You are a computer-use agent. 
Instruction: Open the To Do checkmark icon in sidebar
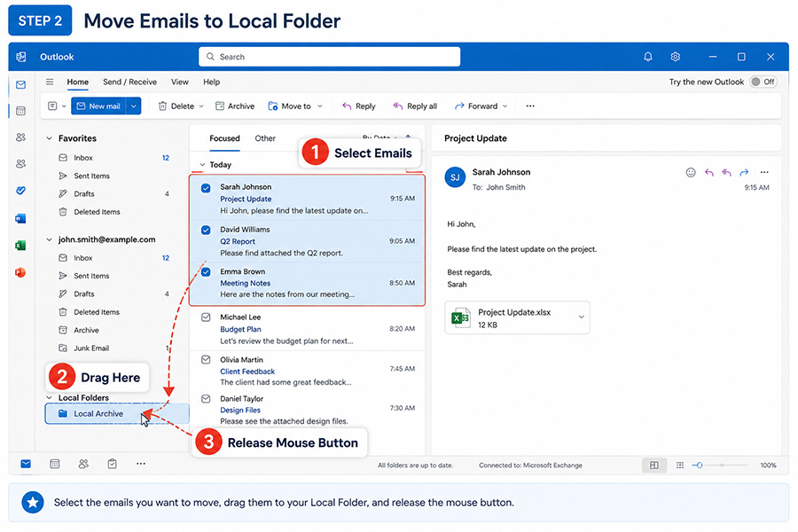point(21,191)
